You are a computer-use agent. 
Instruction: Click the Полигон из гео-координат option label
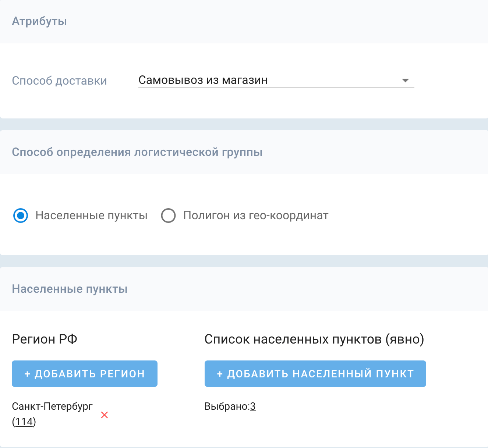[x=255, y=216]
